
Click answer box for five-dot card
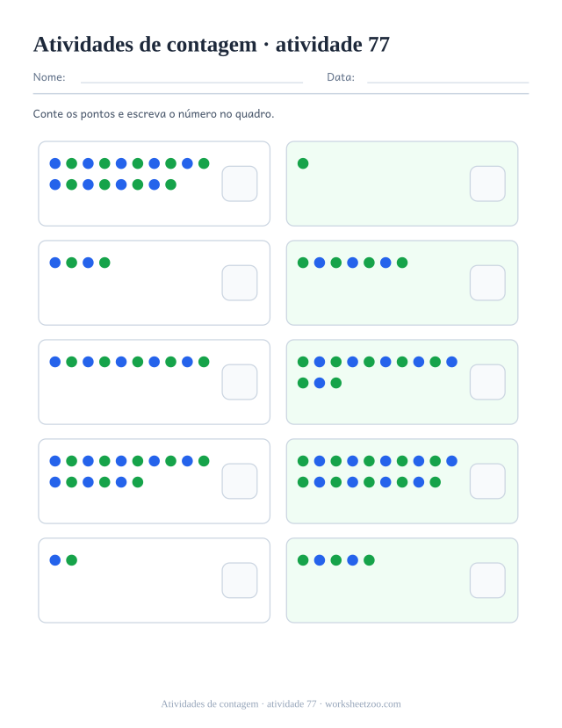click(x=487, y=580)
